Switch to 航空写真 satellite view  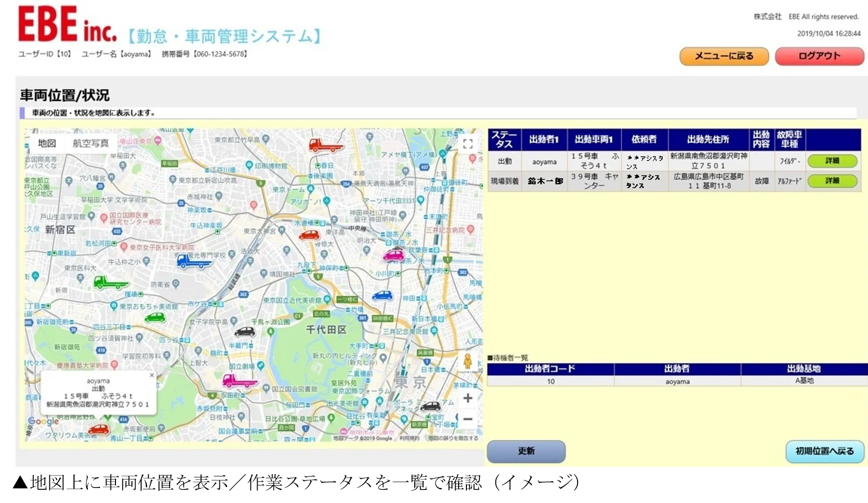[x=90, y=143]
